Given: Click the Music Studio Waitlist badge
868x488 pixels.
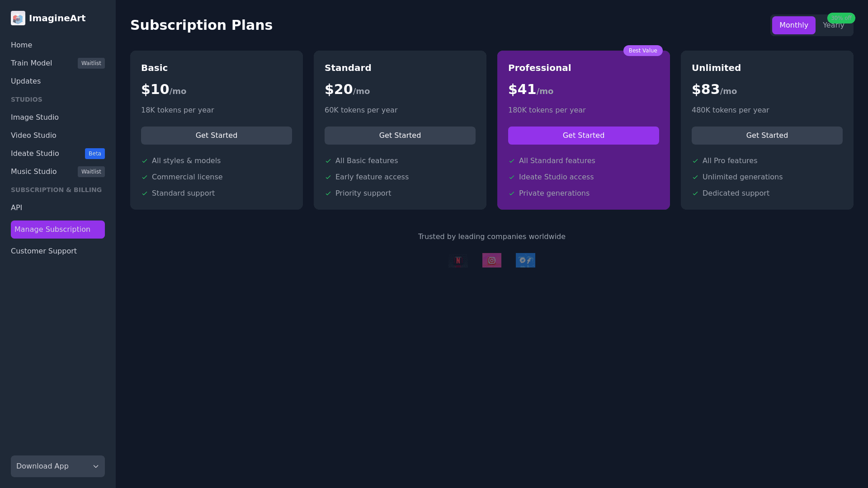Looking at the screenshot, I should (x=91, y=172).
